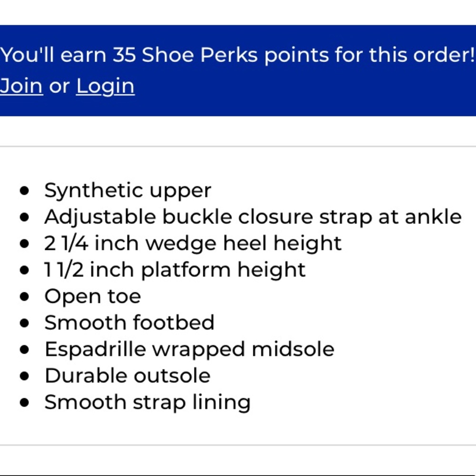Click the bullet beside 'Durable outsole'

pyautogui.click(x=24, y=376)
